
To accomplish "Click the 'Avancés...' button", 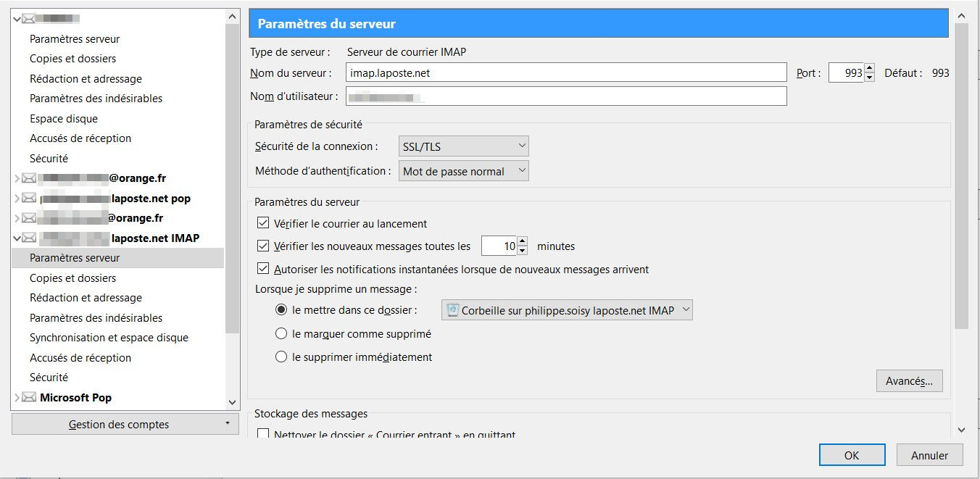I will coord(909,381).
